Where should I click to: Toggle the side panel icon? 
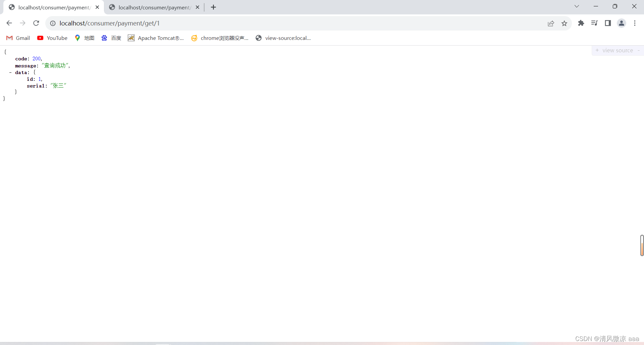click(x=608, y=23)
